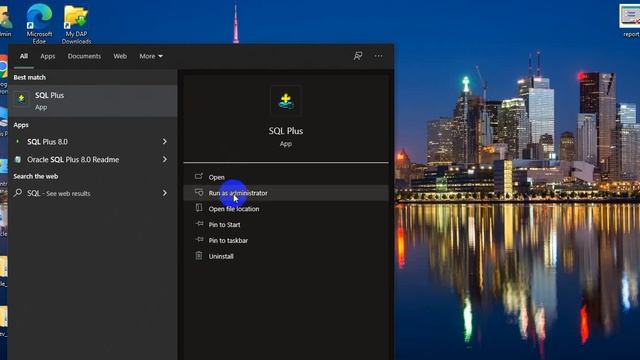640x360 pixels.
Task: Choose Pin to Start
Action: coord(286,224)
